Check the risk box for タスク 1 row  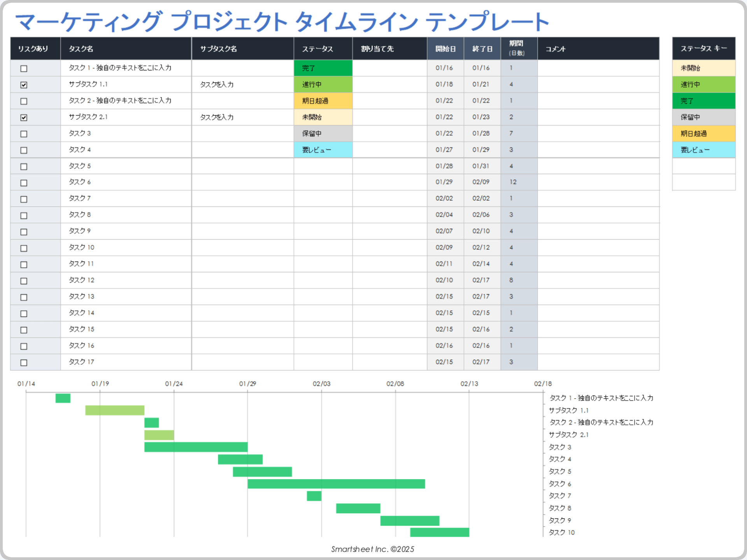click(x=24, y=68)
